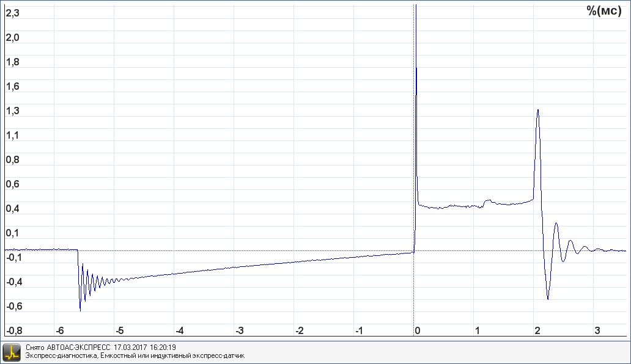The height and width of the screenshot is (364, 631).
Task: Click the y-axis label -0,6
Action: click(14, 307)
